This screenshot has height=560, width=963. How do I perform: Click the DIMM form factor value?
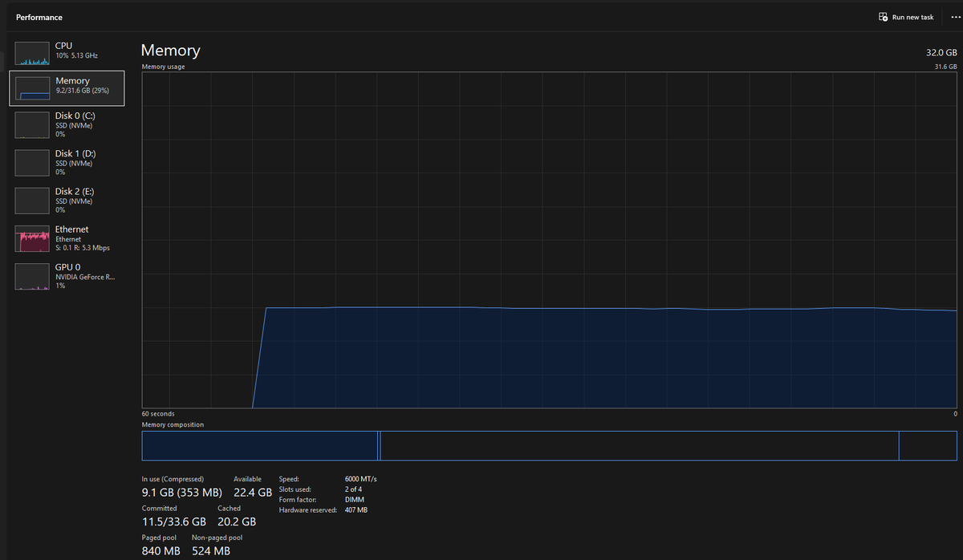(355, 500)
